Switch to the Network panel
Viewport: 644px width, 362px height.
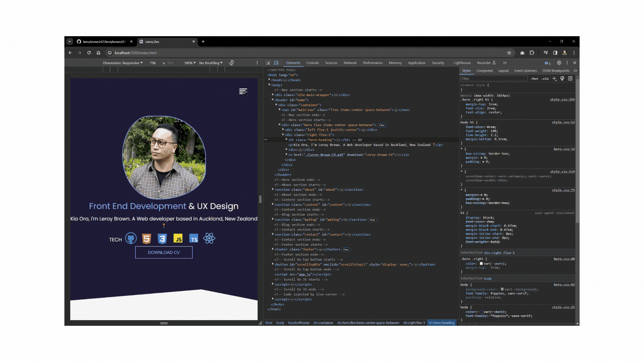(350, 63)
